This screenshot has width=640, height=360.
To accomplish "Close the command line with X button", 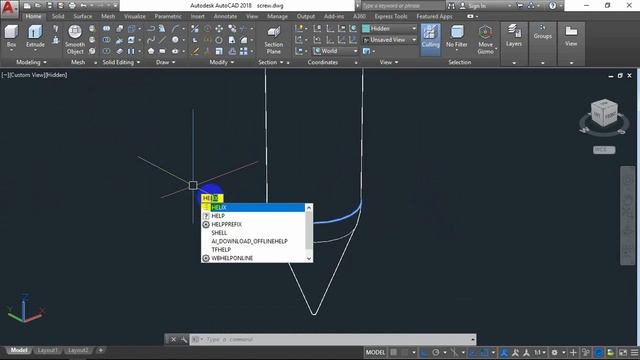I will coord(173,339).
